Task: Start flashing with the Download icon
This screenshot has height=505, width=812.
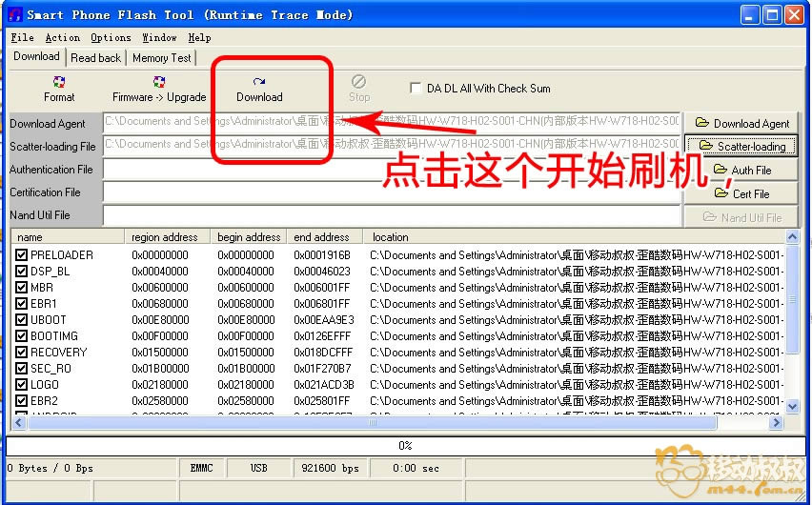Action: [x=259, y=89]
